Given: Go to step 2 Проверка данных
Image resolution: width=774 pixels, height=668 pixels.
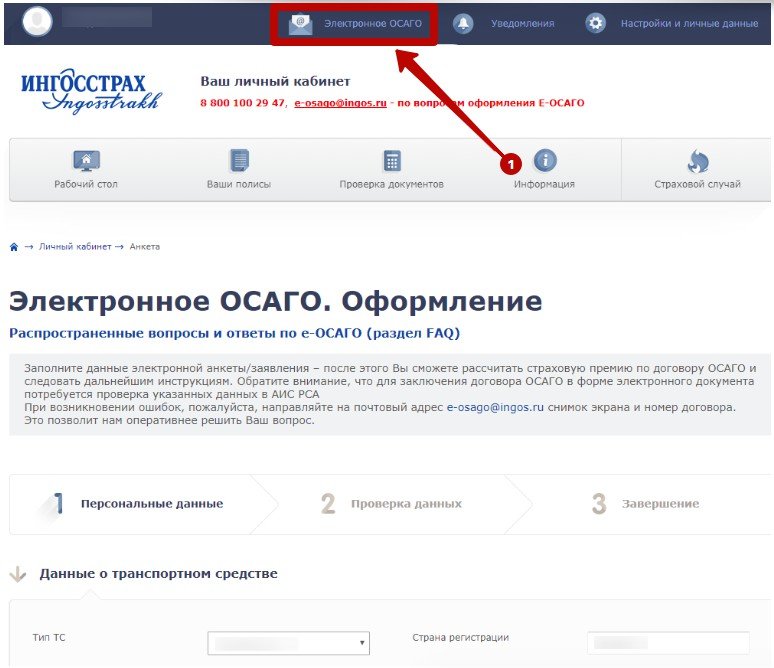Looking at the screenshot, I should [x=405, y=504].
